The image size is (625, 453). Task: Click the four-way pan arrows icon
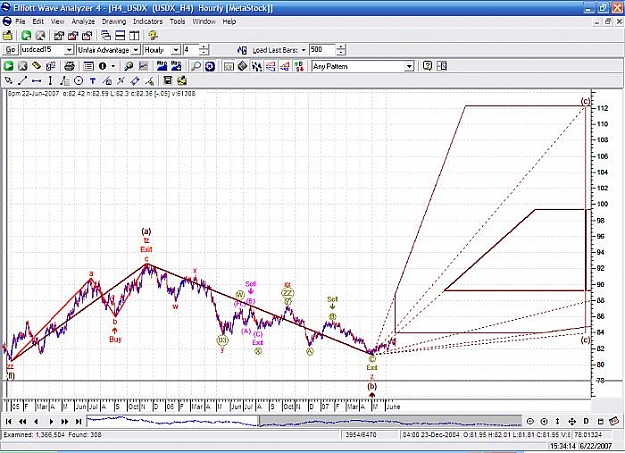572,421
